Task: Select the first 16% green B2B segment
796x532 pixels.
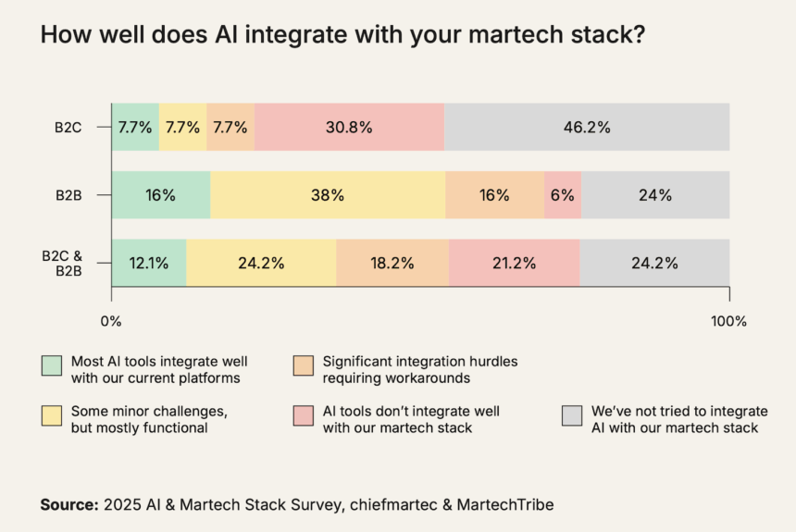Action: click(x=161, y=195)
